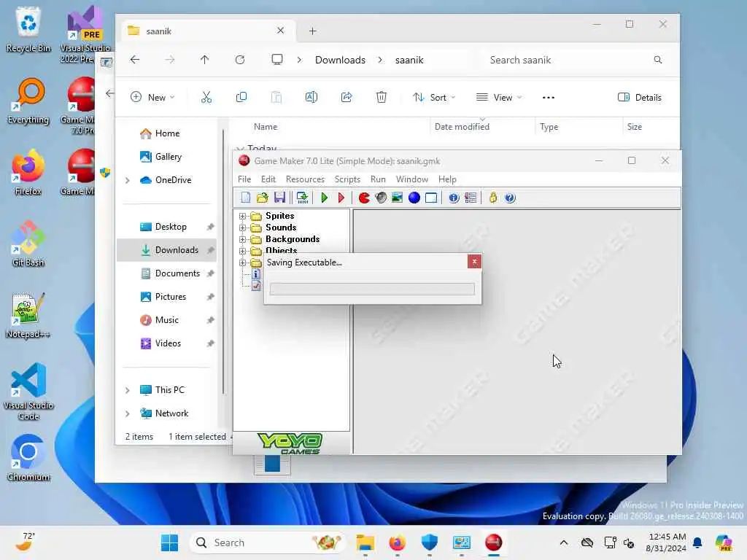Go back using Explorer back arrow
Image resolution: width=747 pixels, height=560 pixels.
point(135,60)
